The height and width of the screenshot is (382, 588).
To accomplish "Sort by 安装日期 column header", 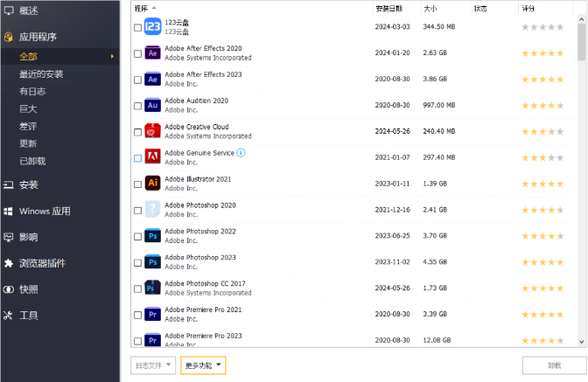I will pyautogui.click(x=388, y=8).
